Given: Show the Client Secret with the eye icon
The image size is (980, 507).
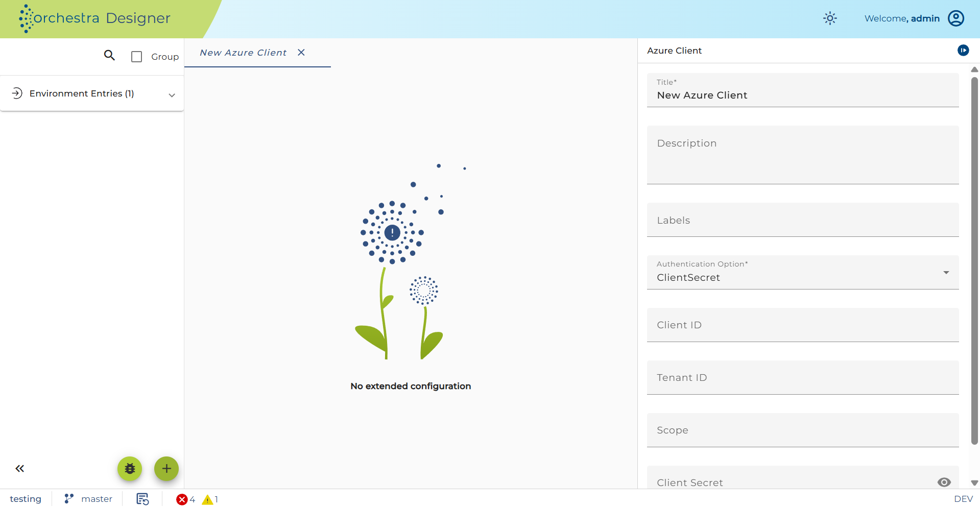Looking at the screenshot, I should [x=944, y=482].
